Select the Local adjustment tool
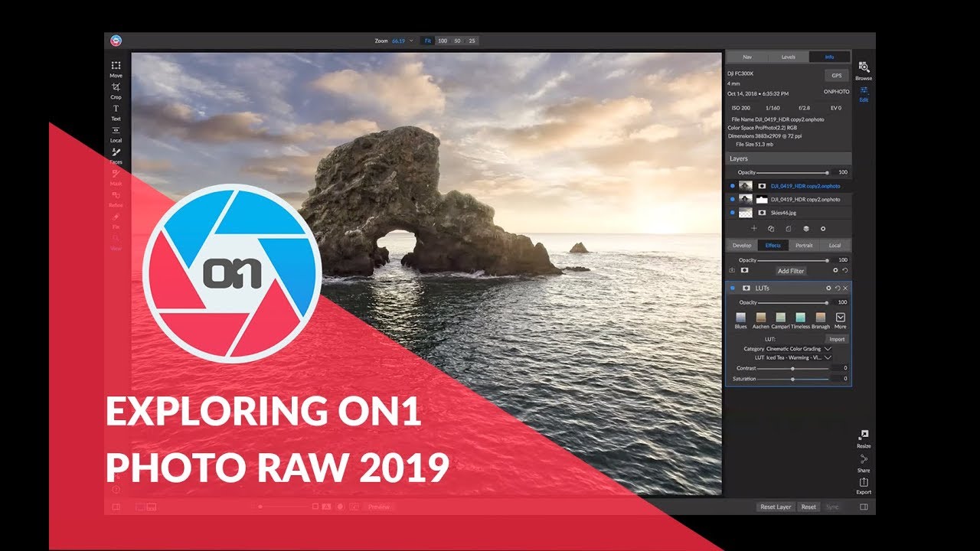980x551 pixels. 116,134
